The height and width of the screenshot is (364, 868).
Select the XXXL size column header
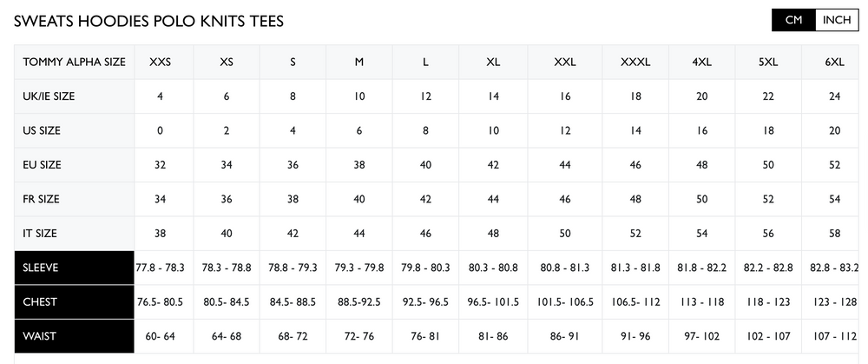pos(635,63)
